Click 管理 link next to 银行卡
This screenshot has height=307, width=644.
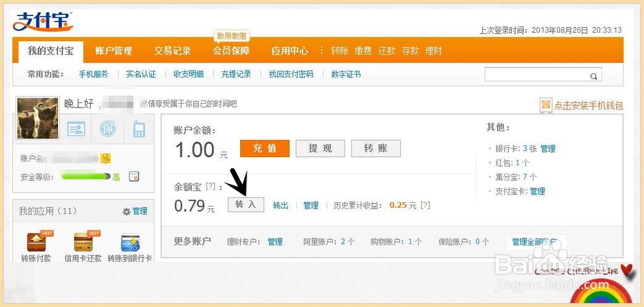pyautogui.click(x=548, y=149)
